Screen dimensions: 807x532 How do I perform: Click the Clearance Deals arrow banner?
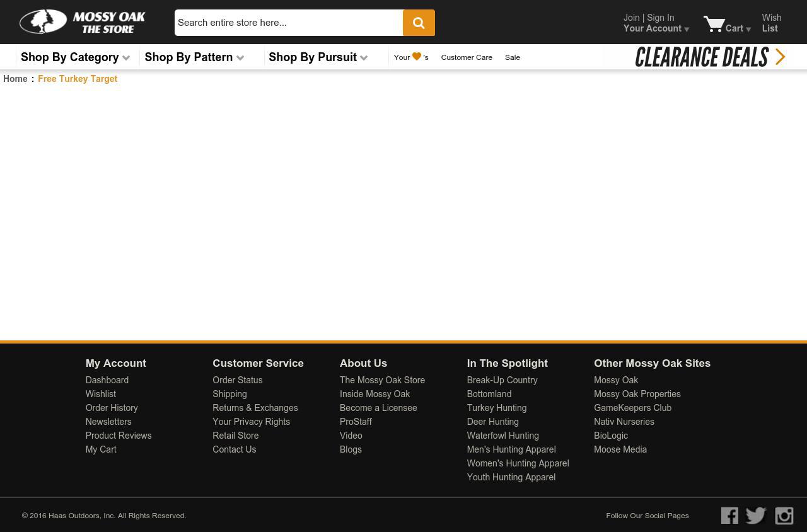710,57
